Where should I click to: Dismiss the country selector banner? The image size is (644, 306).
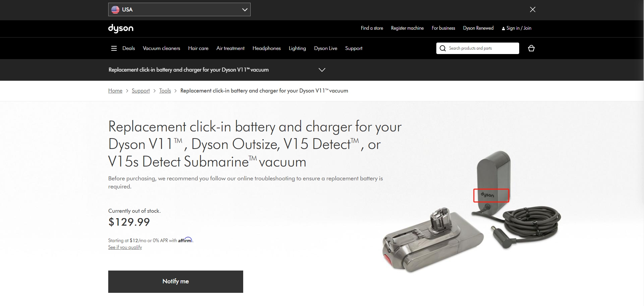(532, 9)
